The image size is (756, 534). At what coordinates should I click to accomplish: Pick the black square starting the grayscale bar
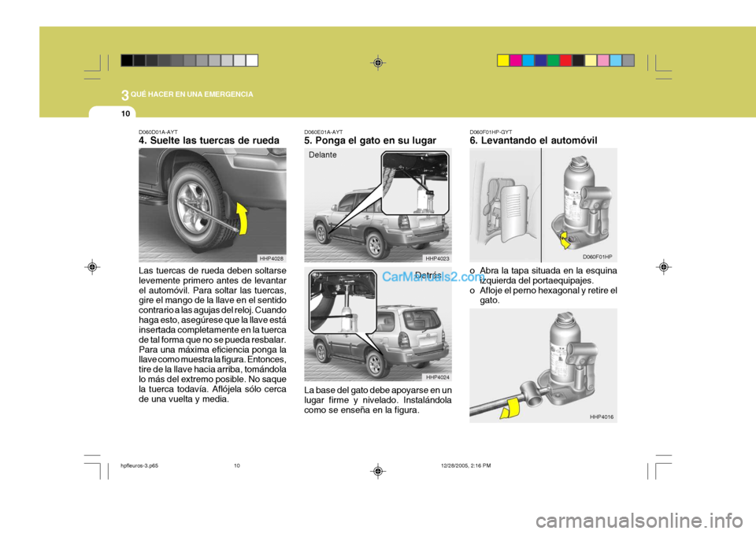pos(127,61)
